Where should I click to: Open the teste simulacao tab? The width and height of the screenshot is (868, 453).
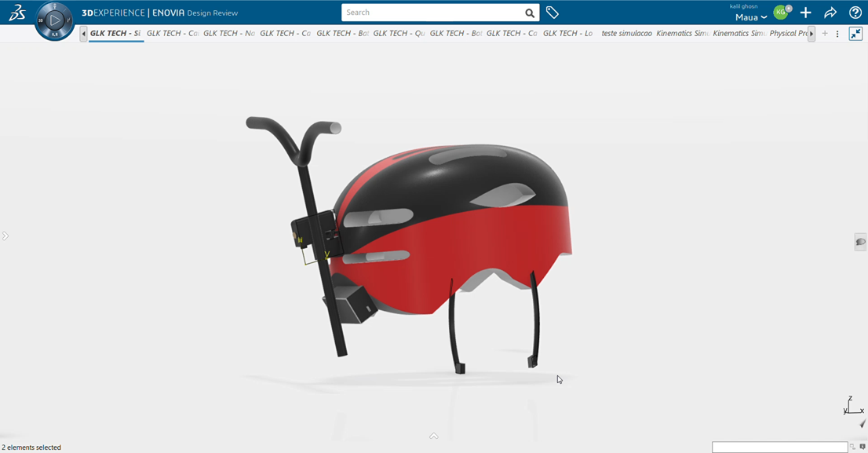(x=626, y=33)
